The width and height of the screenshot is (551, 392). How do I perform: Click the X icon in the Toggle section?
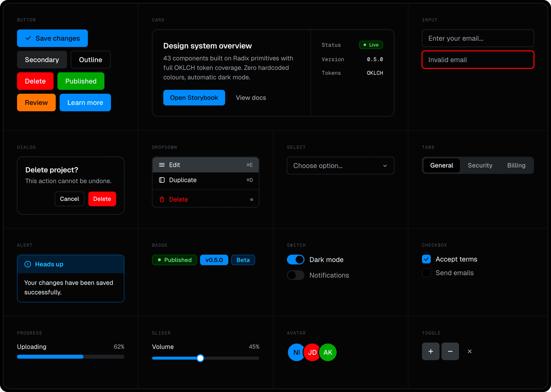470,351
